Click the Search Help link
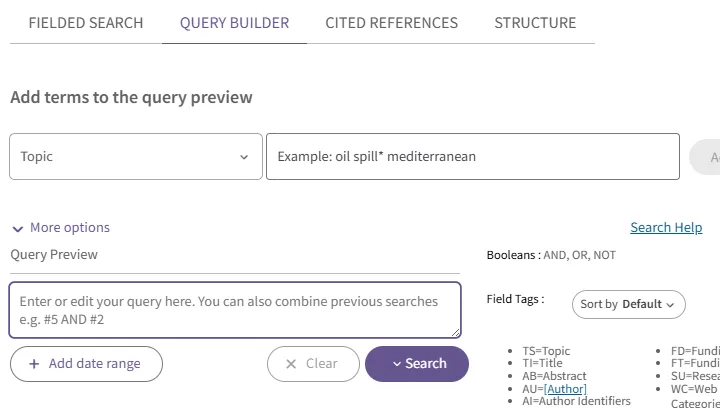 (666, 228)
